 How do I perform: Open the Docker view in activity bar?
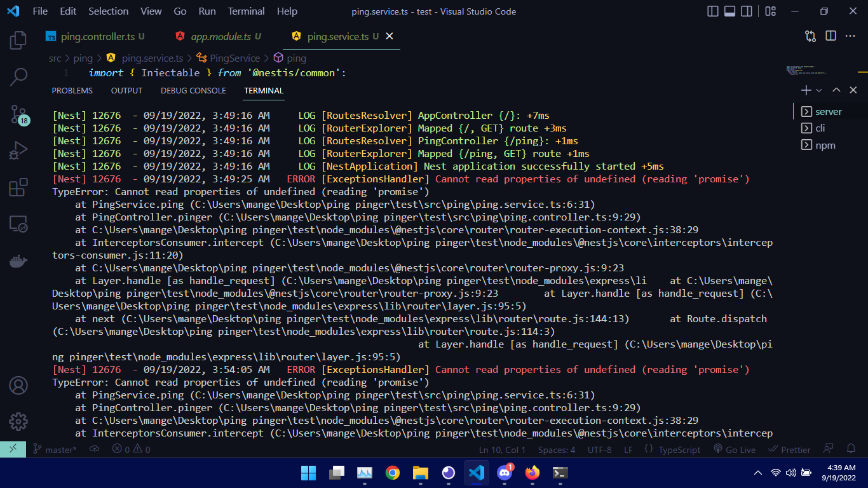coord(18,261)
